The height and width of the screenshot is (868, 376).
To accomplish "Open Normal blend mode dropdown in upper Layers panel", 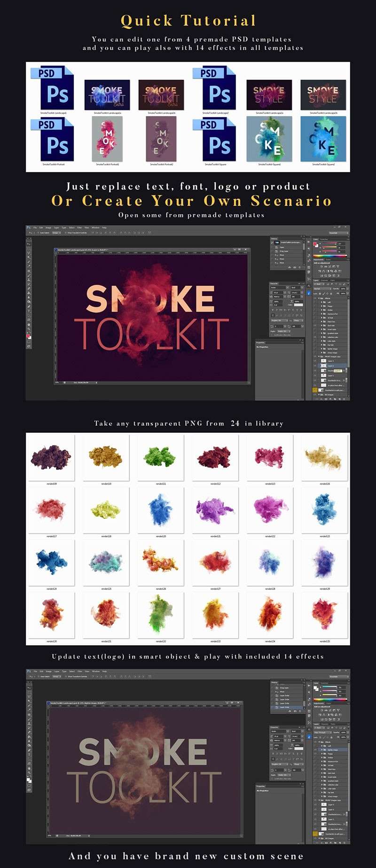I will click(x=320, y=289).
